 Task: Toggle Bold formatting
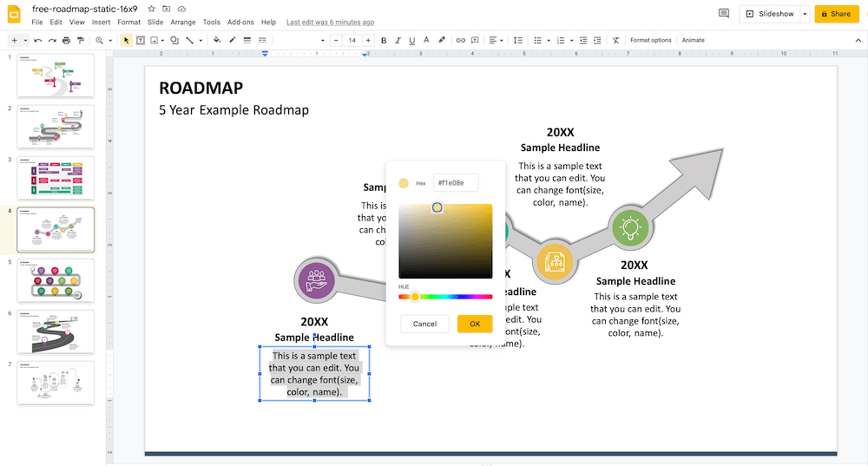coord(384,41)
